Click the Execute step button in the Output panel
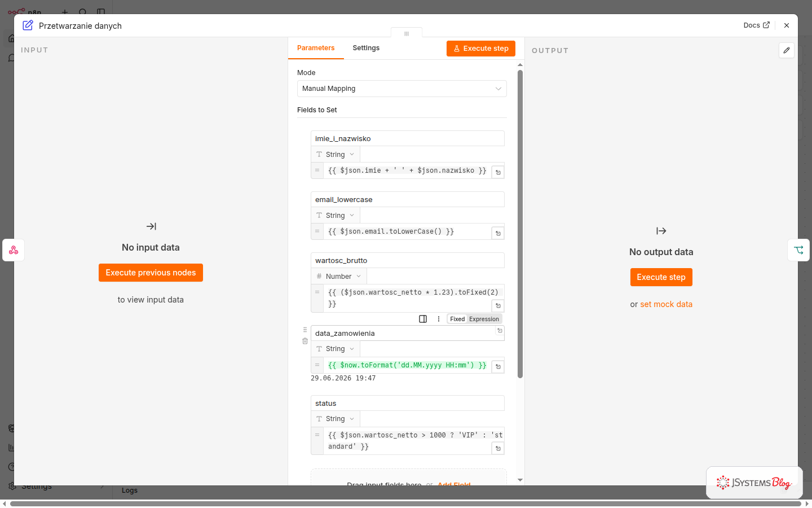Image resolution: width=812 pixels, height=508 pixels. [x=661, y=277]
